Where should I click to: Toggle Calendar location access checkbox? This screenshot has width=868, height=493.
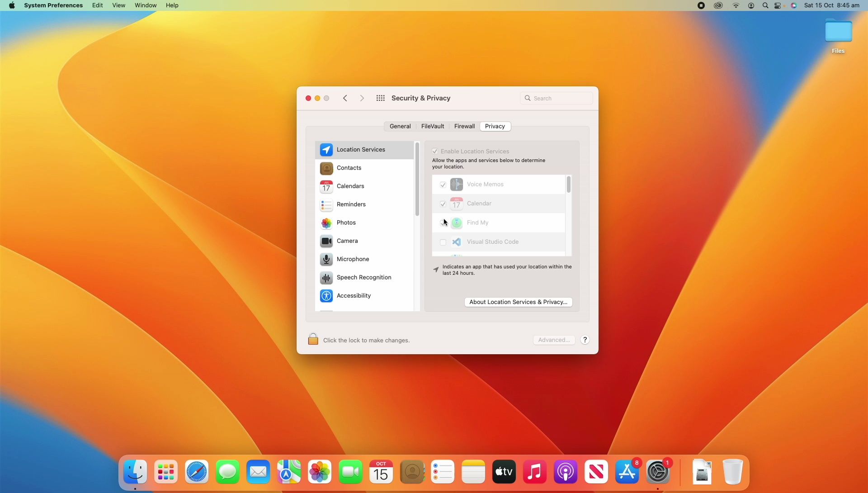click(x=443, y=204)
